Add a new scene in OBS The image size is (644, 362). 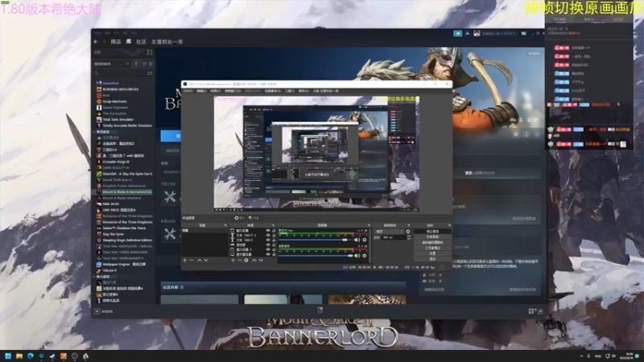click(x=185, y=260)
